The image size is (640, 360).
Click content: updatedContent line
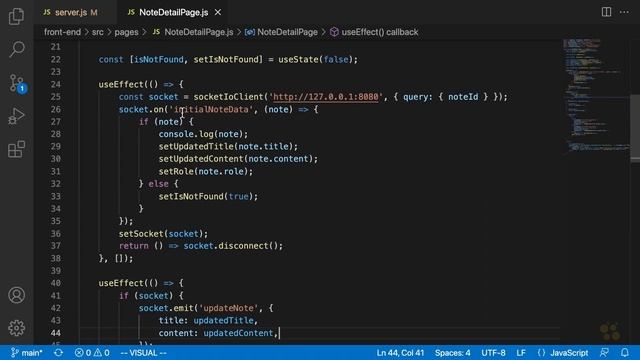(218, 333)
